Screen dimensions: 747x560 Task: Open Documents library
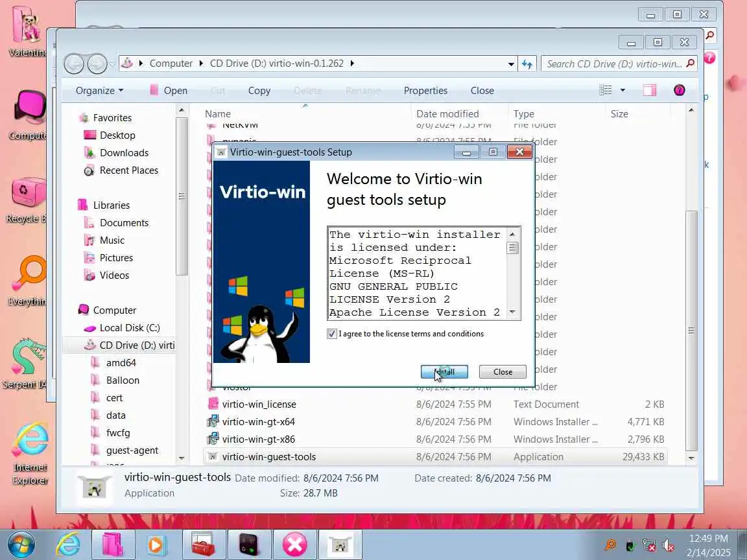tap(124, 223)
